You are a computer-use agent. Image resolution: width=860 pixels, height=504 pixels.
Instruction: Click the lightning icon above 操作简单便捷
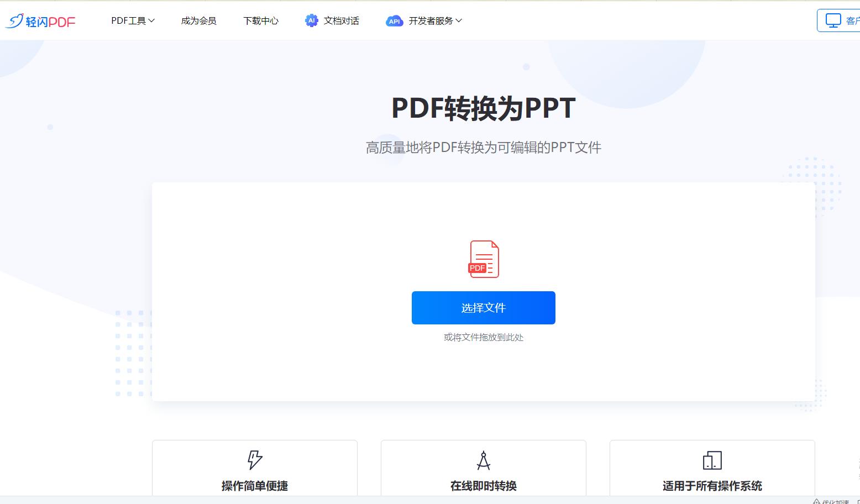(x=254, y=460)
